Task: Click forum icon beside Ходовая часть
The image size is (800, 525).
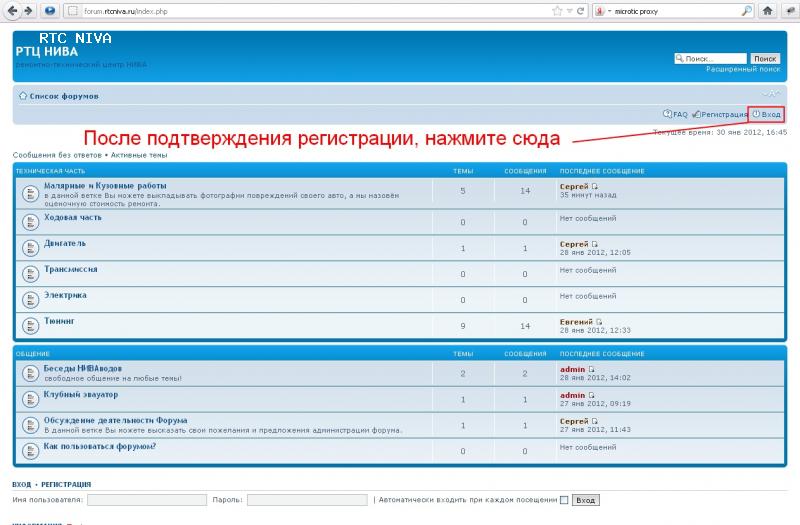Action: point(30,222)
